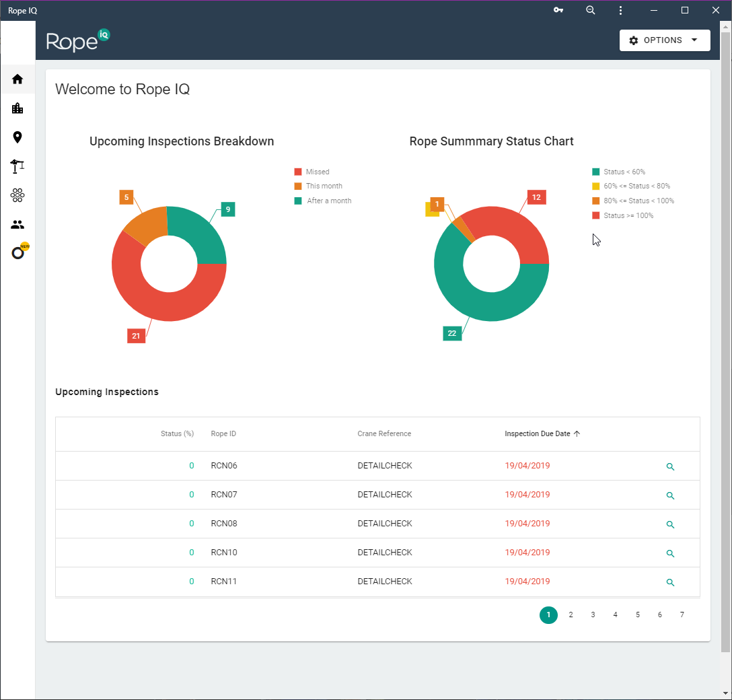Open the Ropes cross-section sidebar icon
This screenshot has height=700, width=732.
point(17,195)
